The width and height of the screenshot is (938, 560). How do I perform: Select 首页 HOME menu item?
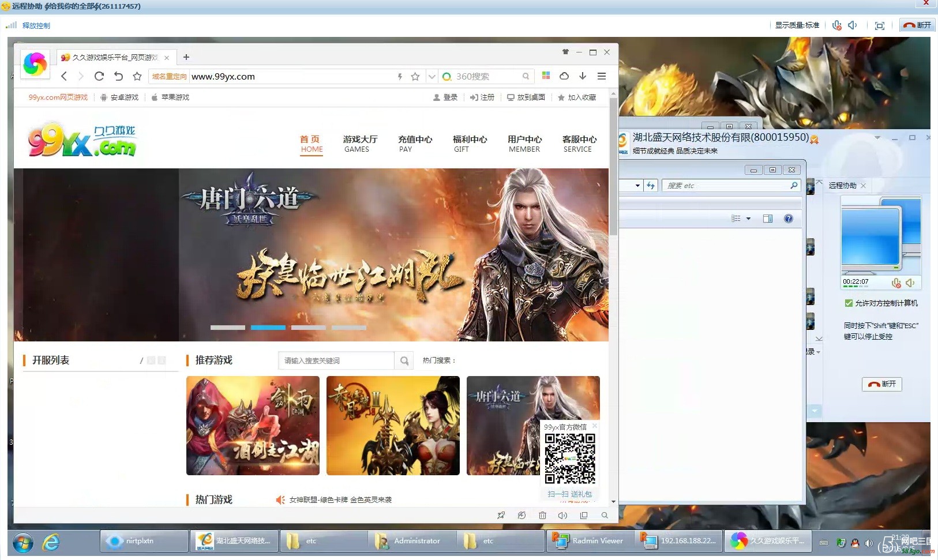[312, 144]
